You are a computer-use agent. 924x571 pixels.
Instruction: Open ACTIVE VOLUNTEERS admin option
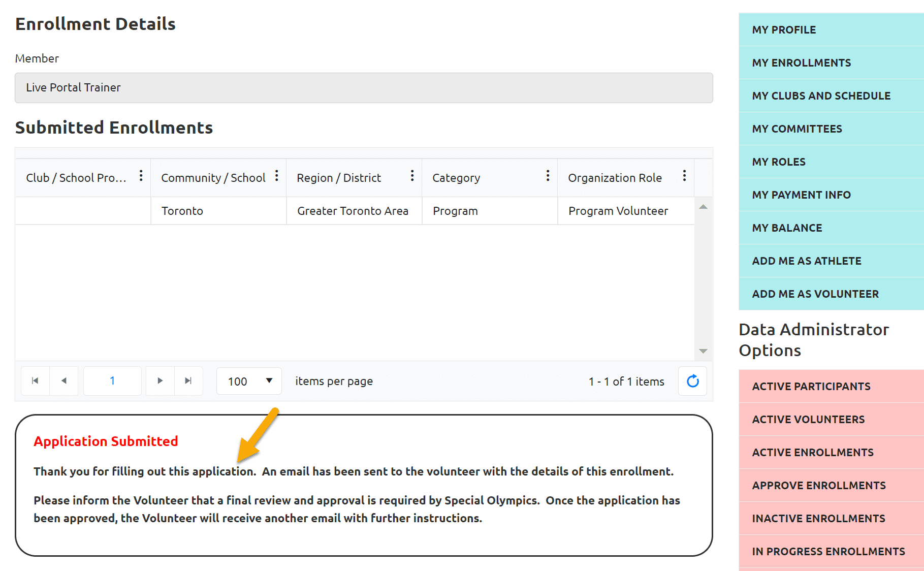831,420
